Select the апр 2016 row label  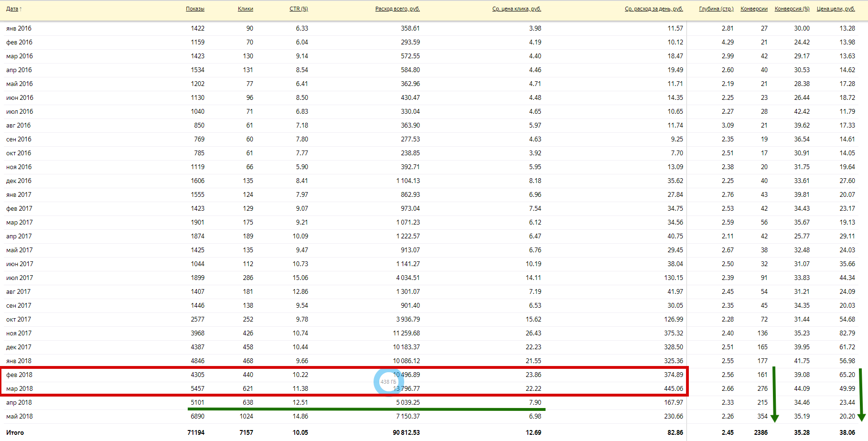pyautogui.click(x=19, y=70)
